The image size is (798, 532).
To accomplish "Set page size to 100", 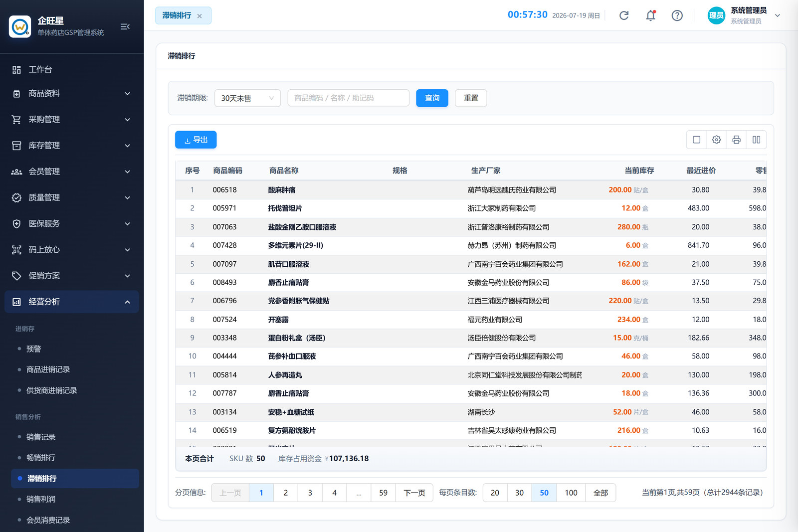I will pyautogui.click(x=571, y=493).
